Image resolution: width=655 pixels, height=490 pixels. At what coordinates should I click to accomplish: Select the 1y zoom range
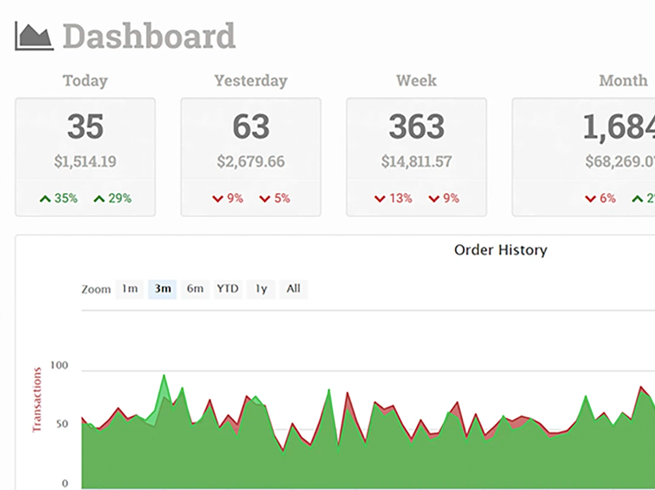[261, 289]
